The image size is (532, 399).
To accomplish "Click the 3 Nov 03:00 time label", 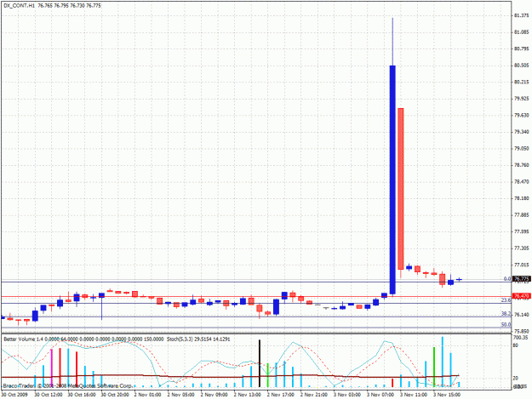I will click(x=347, y=395).
